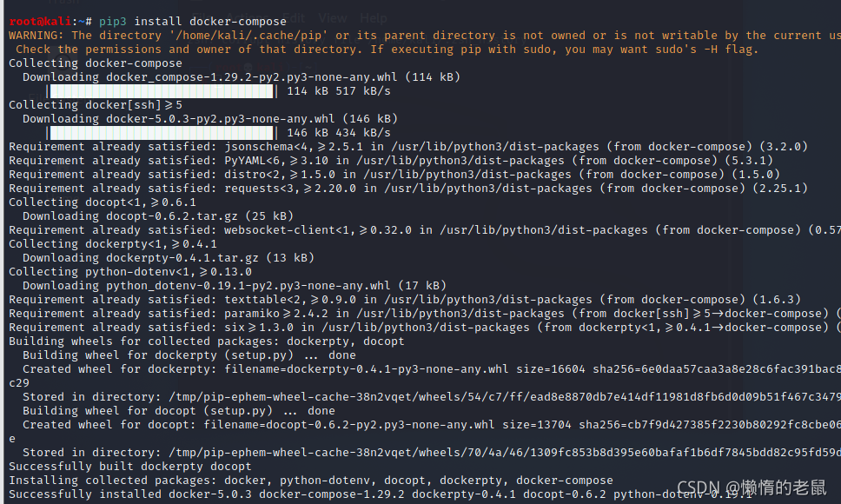Click the CSDN watermark text
This screenshot has width=841, height=504.
coord(752,487)
